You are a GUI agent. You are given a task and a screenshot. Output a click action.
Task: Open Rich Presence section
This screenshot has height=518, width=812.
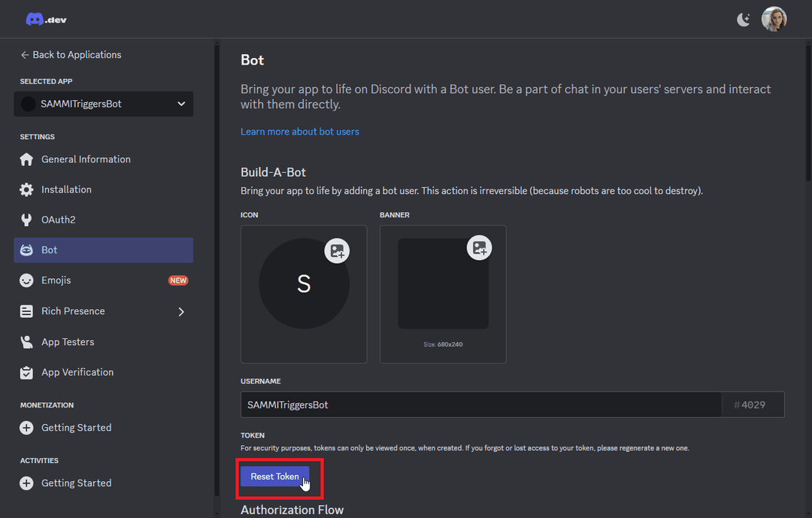pos(104,311)
